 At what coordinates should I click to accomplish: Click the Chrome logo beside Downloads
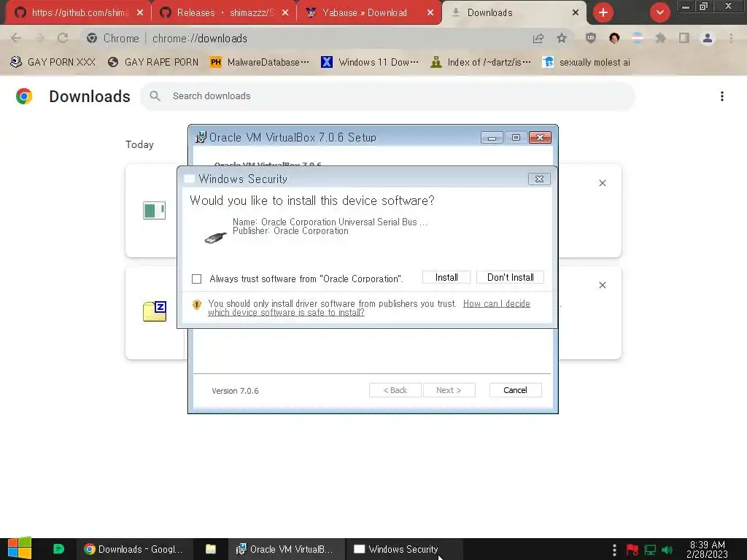point(24,96)
